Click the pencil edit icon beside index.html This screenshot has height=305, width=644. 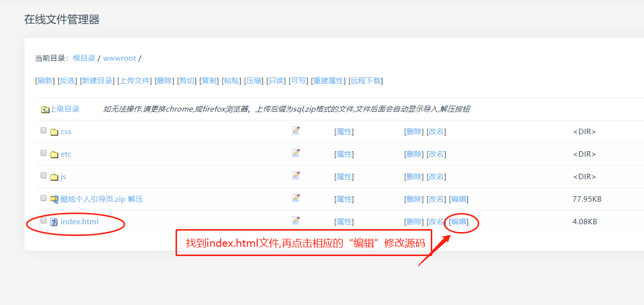[x=295, y=221]
